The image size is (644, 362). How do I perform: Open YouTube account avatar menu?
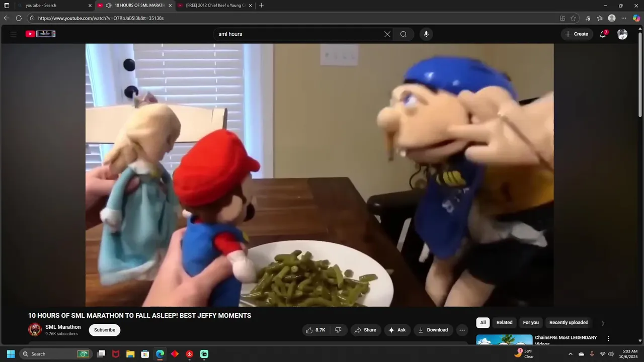pyautogui.click(x=622, y=34)
